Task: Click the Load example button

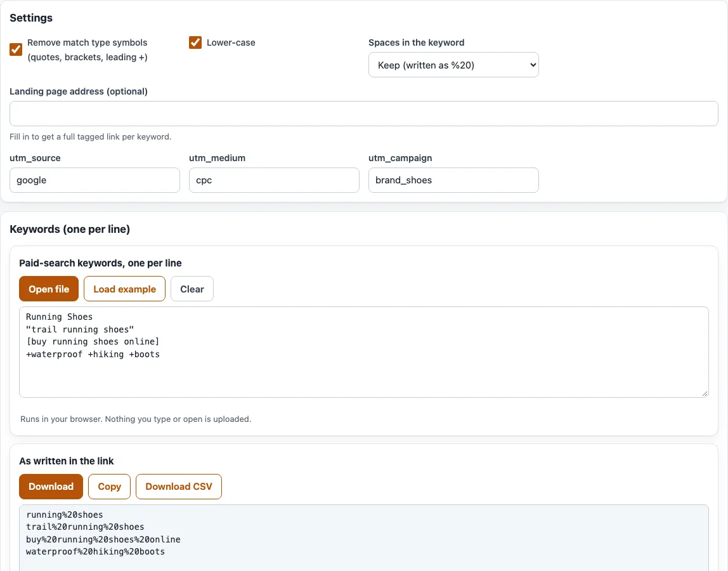Action: click(x=124, y=289)
